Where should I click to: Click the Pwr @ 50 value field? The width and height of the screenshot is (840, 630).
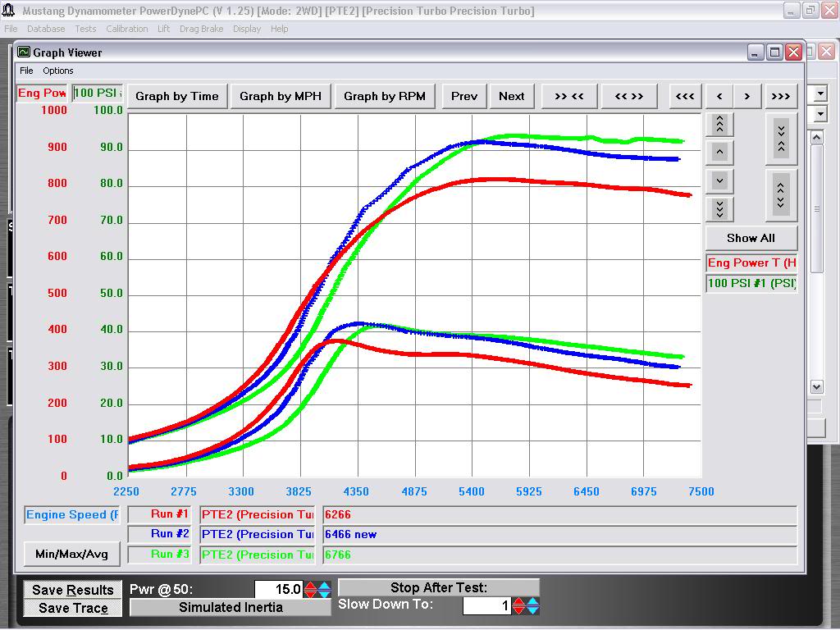pos(279,589)
